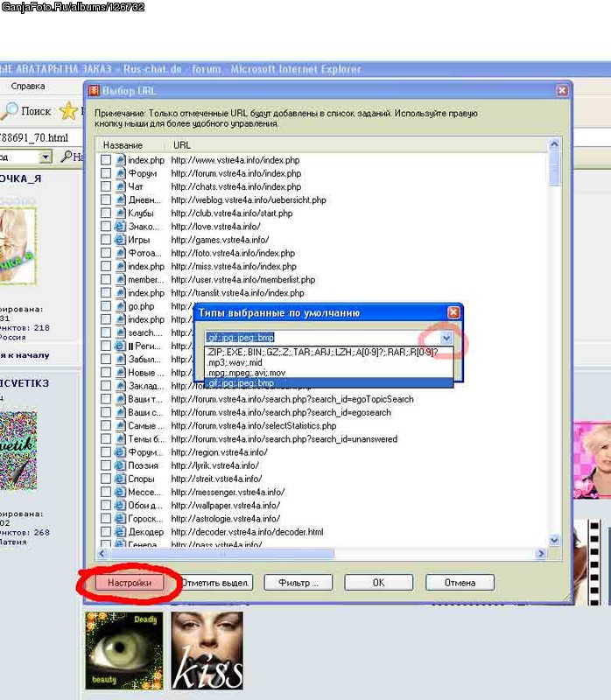Select the http://region.vstre4a.info/ URL text
Viewport: 611px width, 700px height.
coord(220,452)
